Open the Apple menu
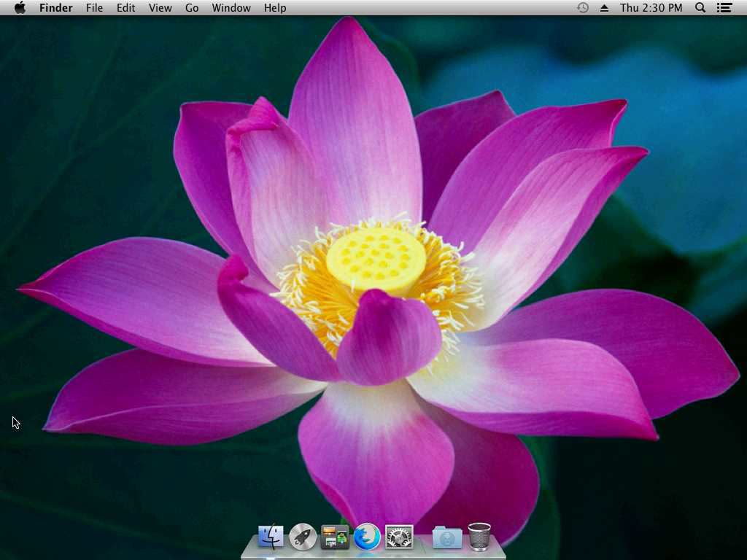 click(x=20, y=8)
